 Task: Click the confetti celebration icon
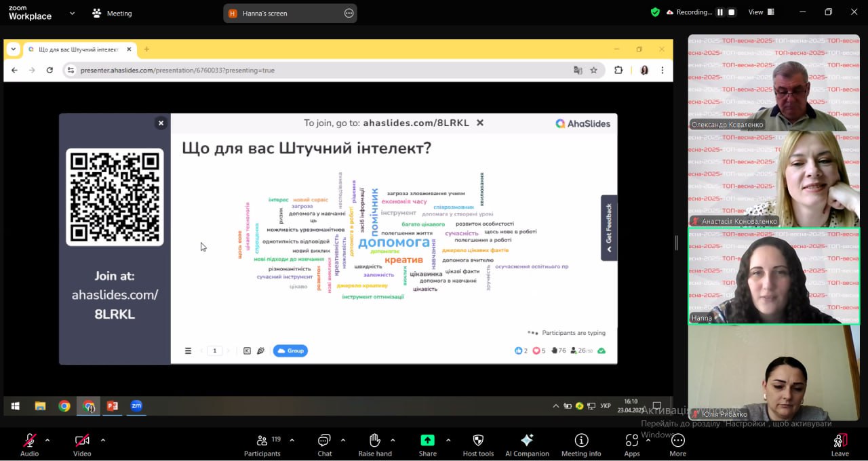click(x=260, y=350)
